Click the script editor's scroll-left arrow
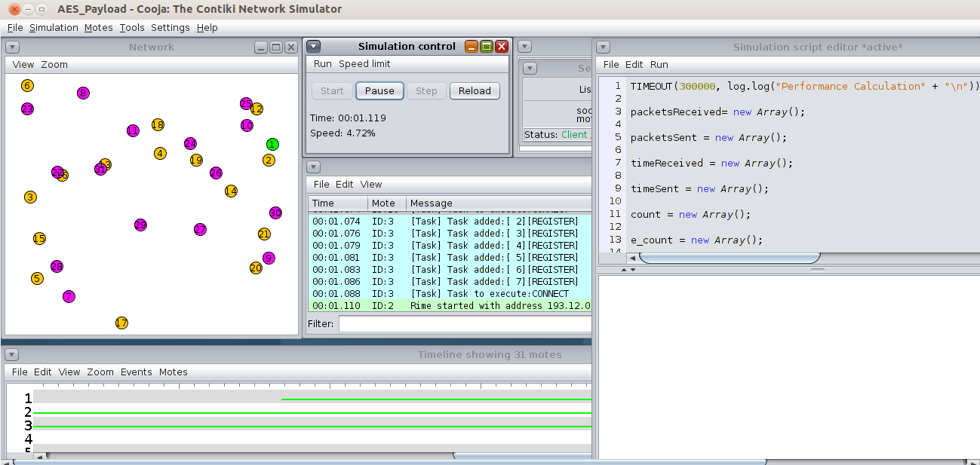980x465 pixels. click(x=632, y=258)
